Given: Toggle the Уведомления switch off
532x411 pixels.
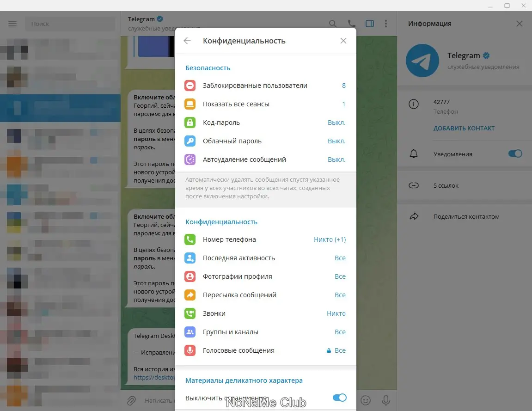Looking at the screenshot, I should coord(515,154).
